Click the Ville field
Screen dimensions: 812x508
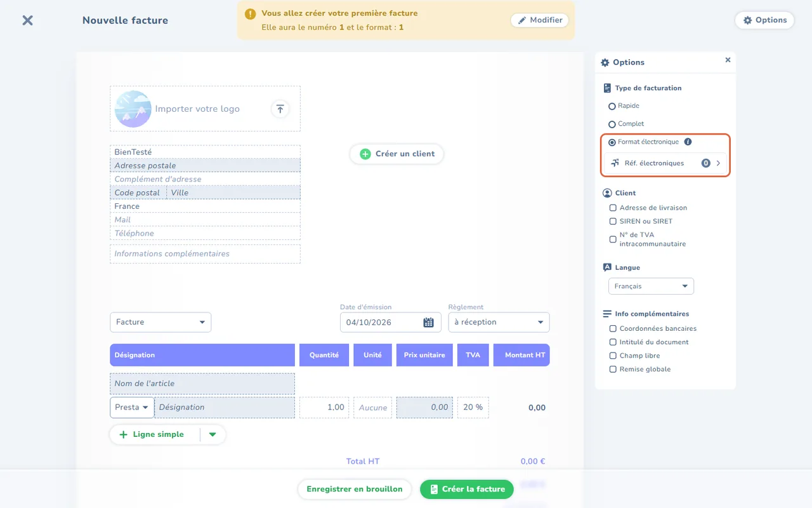coord(233,193)
